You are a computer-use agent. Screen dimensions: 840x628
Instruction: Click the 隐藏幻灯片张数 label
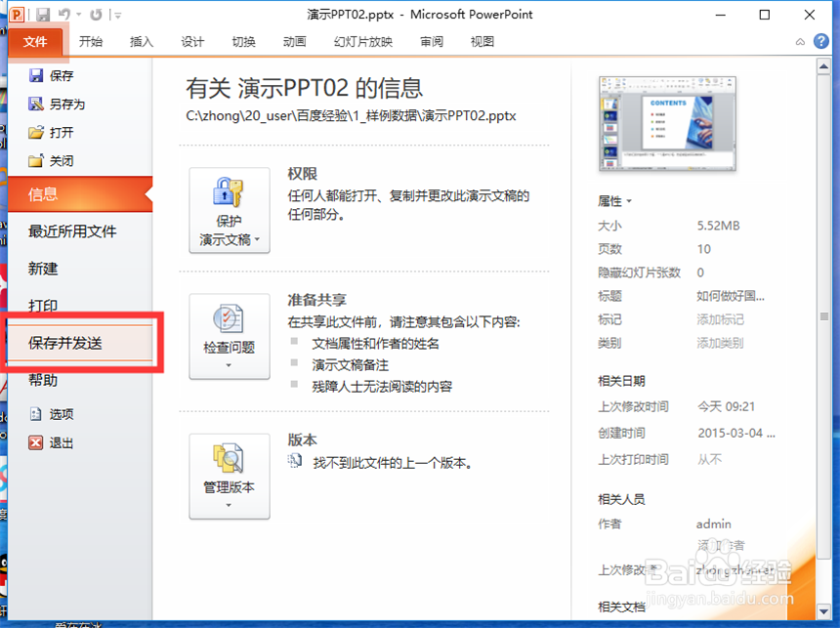[x=639, y=272]
